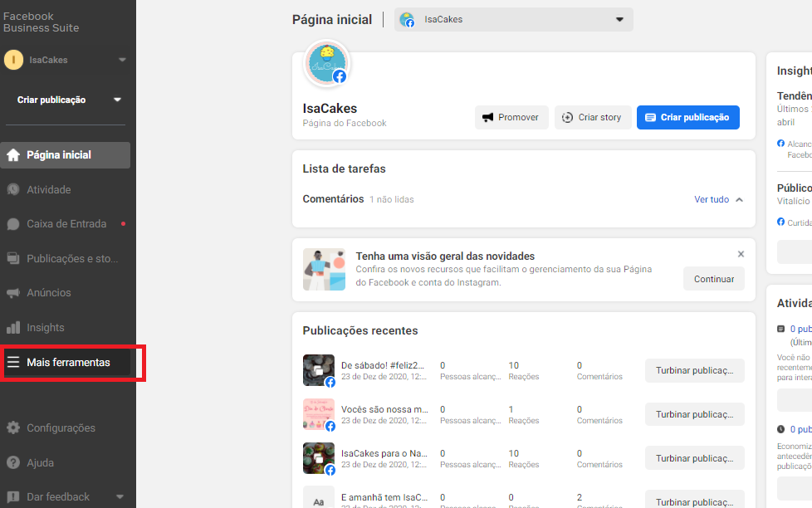Screen dimensions: 812x508
Task: Click the Comentários task label
Action: pyautogui.click(x=333, y=199)
